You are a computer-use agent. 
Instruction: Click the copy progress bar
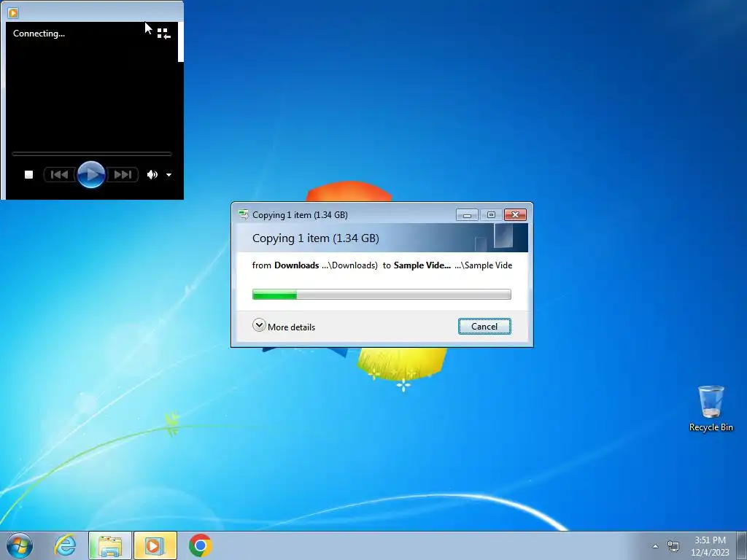pyautogui.click(x=382, y=295)
